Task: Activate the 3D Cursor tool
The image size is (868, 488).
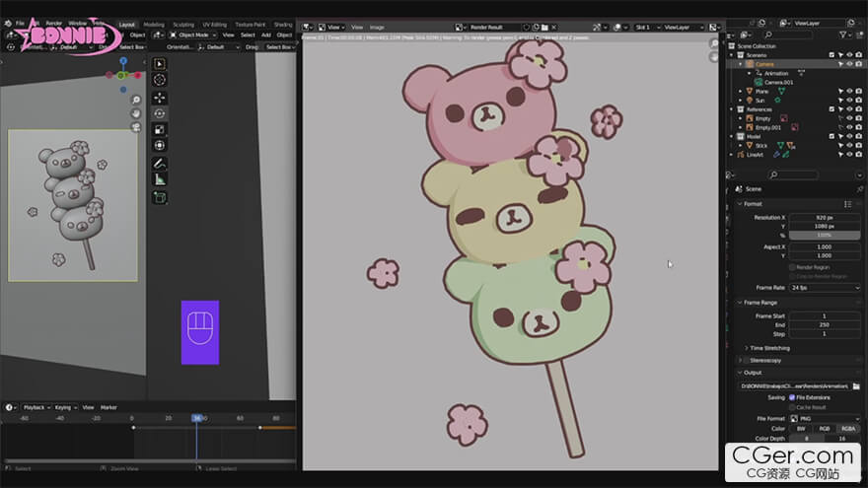Action: pyautogui.click(x=160, y=79)
